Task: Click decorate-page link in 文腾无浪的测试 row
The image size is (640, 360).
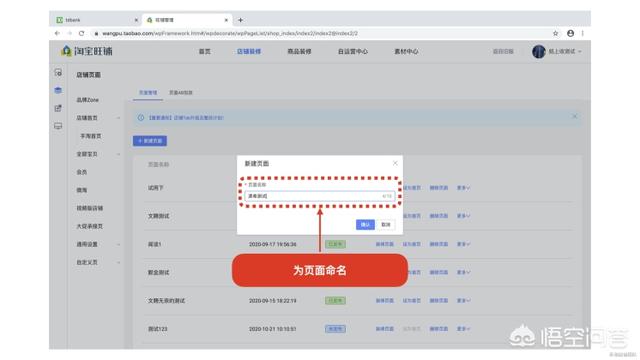Action: pyautogui.click(x=384, y=300)
